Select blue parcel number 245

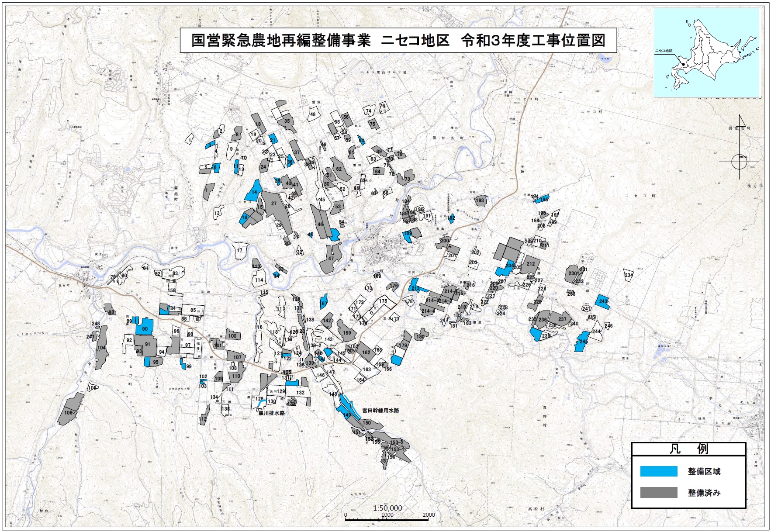tap(582, 342)
